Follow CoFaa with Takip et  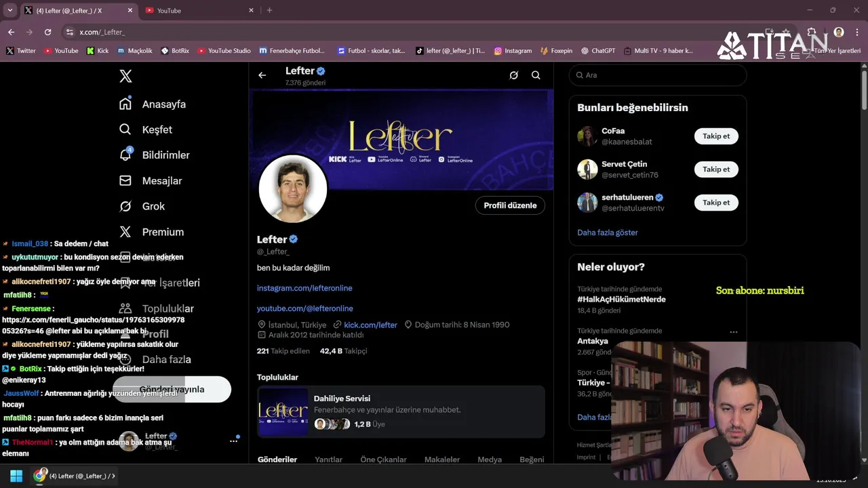716,136
